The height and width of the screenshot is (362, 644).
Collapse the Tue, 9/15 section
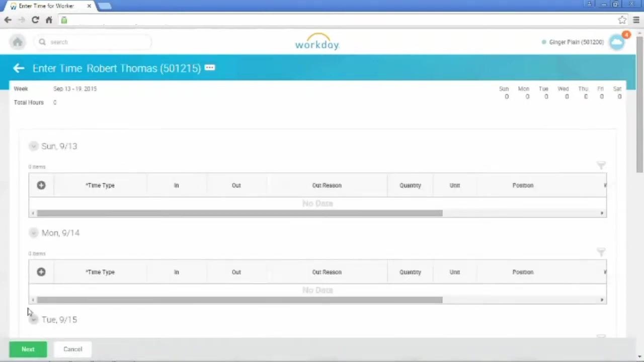33,320
